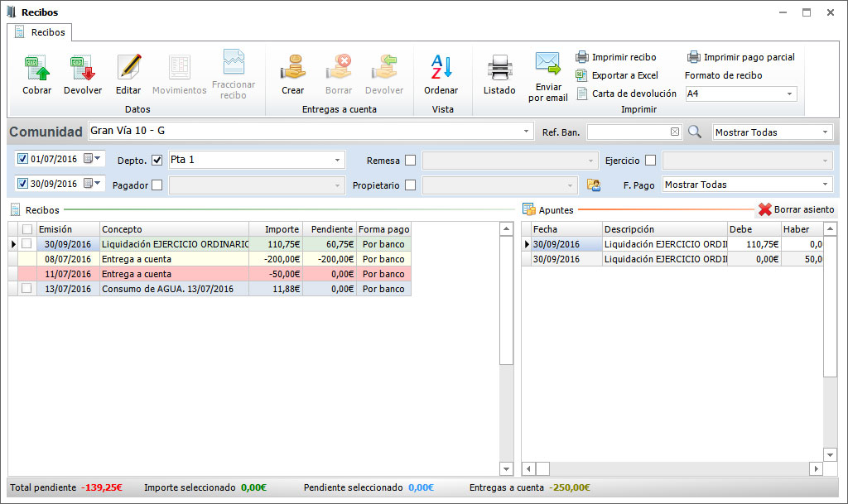Open the Comunidad Gran Vía 10 dropdown
Image resolution: width=848 pixels, height=504 pixels.
[526, 132]
